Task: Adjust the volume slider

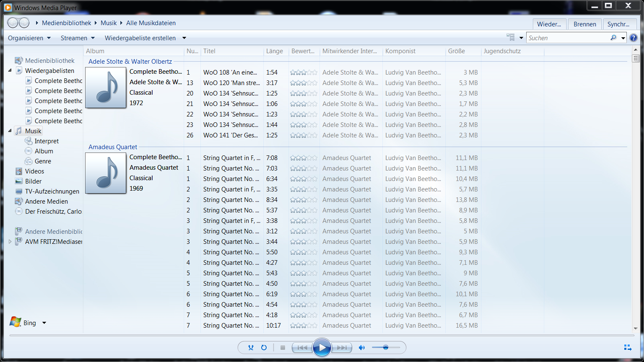Action: [386, 347]
